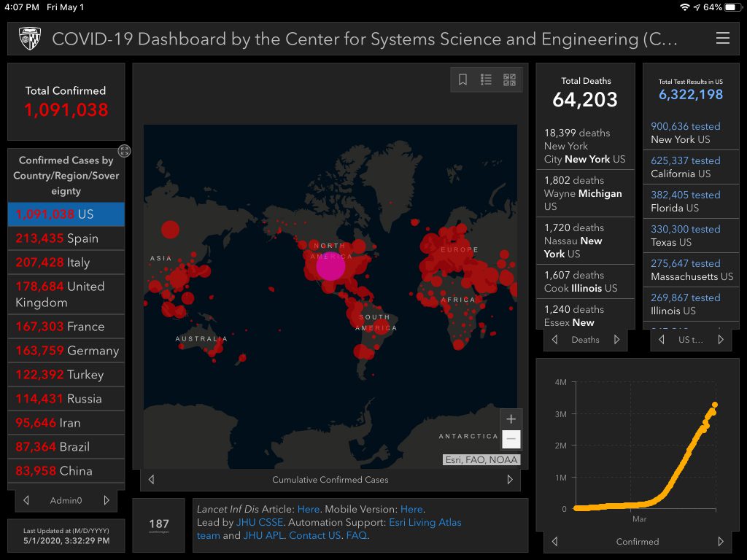Show the map legend list icon
This screenshot has height=560, width=747.
tap(486, 80)
